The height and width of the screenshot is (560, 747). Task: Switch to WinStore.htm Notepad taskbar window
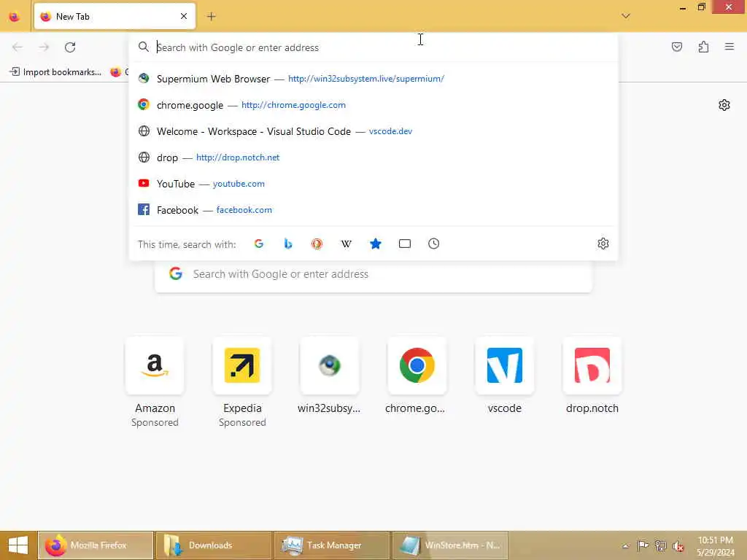[449, 545]
